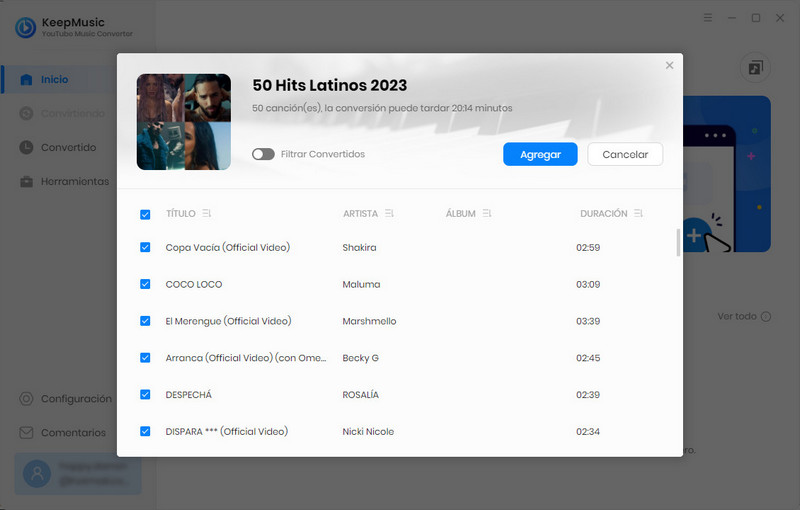Click the Cancelar button
The width and height of the screenshot is (800, 510).
[625, 154]
